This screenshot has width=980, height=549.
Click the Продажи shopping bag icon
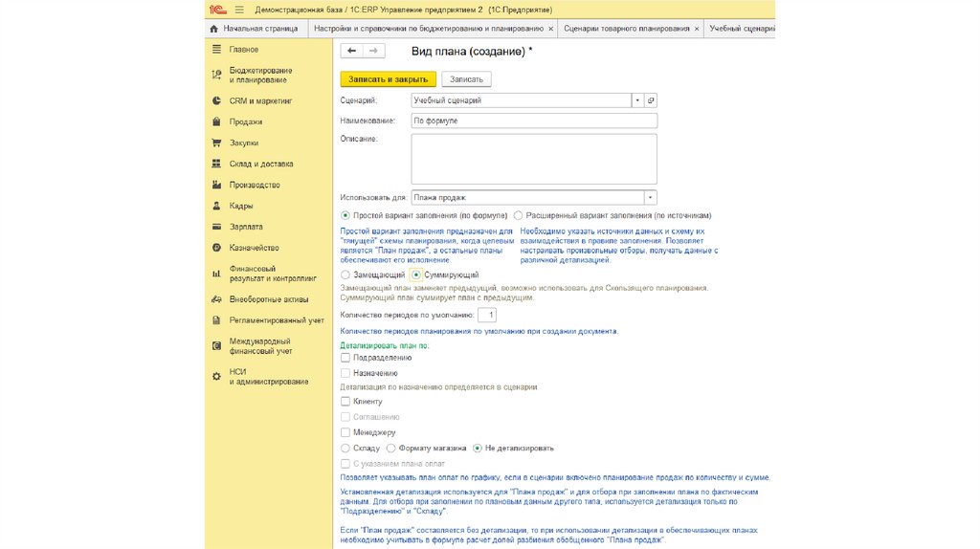[x=217, y=121]
